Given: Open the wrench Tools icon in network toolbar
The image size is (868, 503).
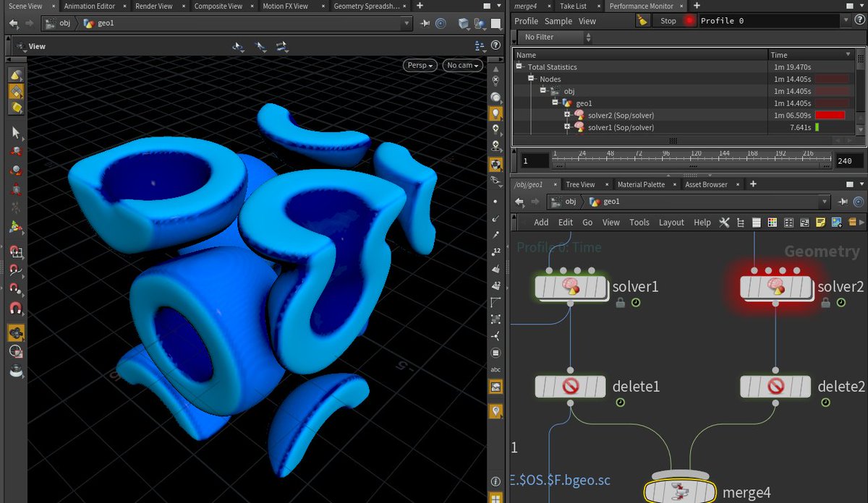Looking at the screenshot, I should (724, 223).
